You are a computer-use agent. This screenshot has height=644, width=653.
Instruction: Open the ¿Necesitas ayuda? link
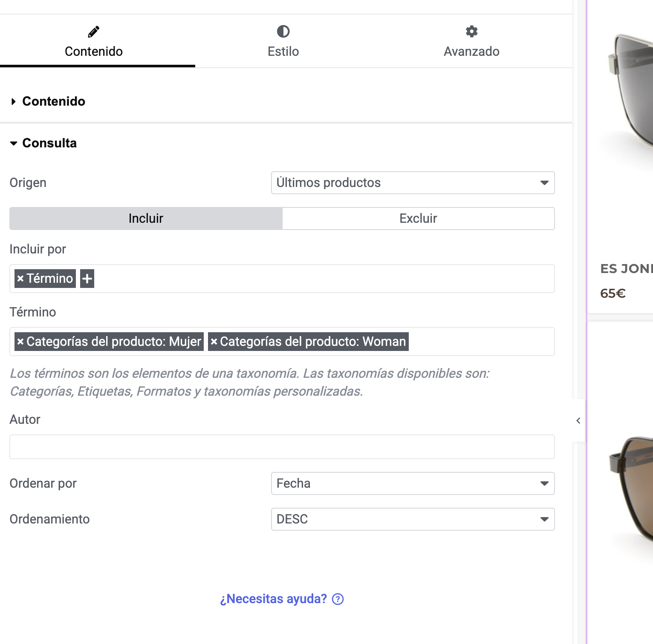[273, 599]
